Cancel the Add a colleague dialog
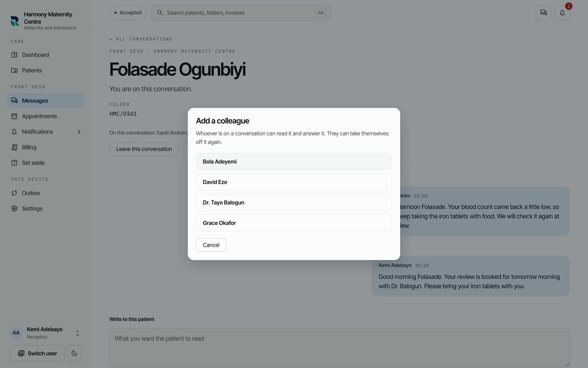The height and width of the screenshot is (368, 588). pyautogui.click(x=211, y=245)
